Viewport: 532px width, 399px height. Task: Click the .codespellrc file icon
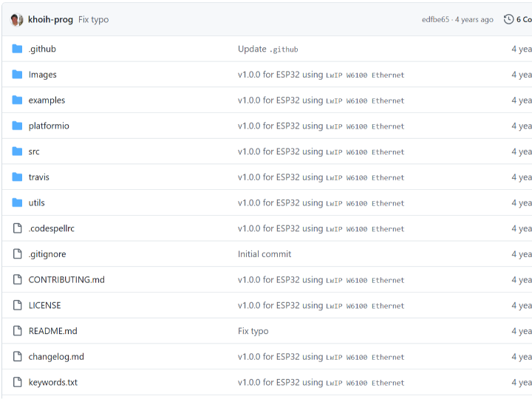coord(17,228)
